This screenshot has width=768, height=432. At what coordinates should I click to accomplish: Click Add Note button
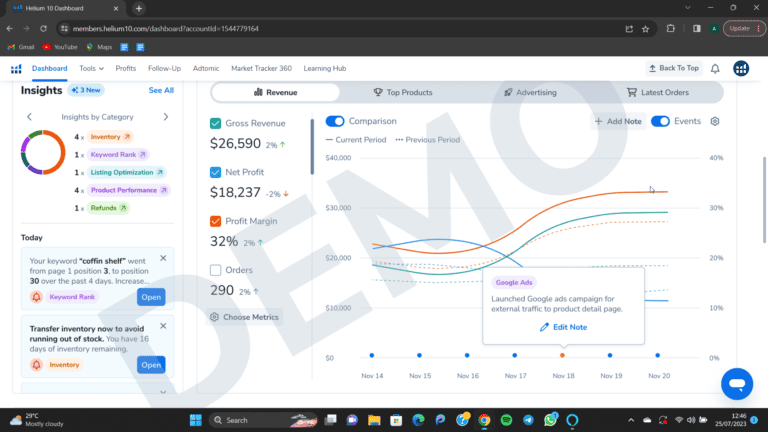(x=618, y=121)
